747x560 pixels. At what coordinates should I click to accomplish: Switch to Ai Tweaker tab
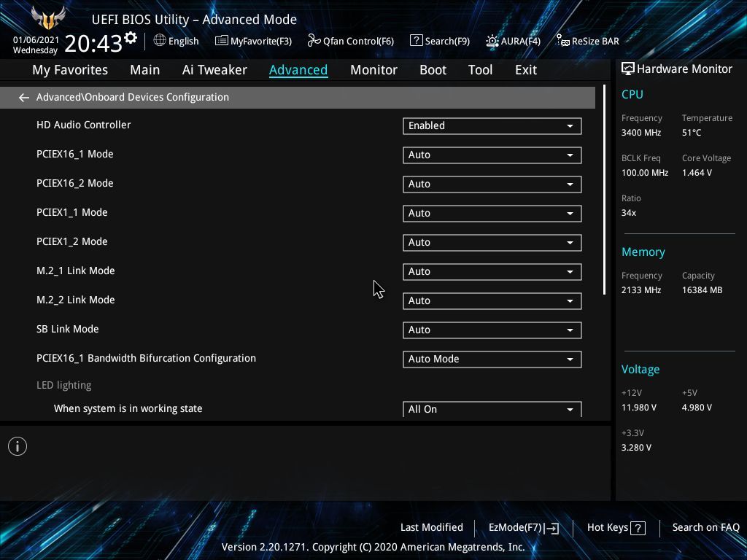pyautogui.click(x=214, y=70)
